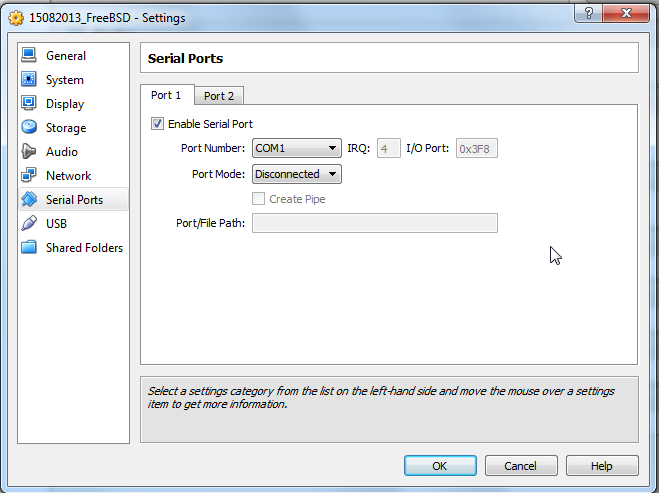The image size is (659, 493).
Task: Click the General settings icon
Action: pyautogui.click(x=29, y=56)
